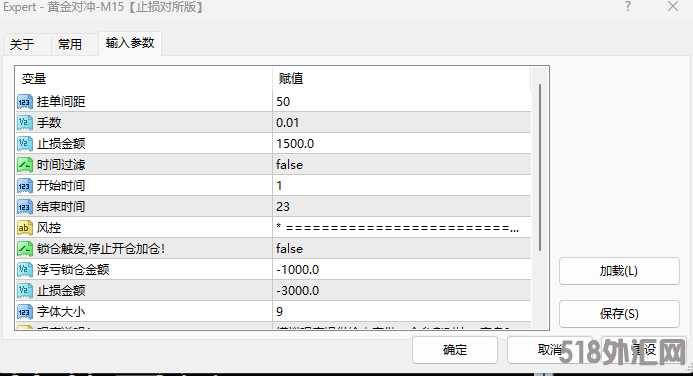Click the double icon next to 止损金额 1500.0
This screenshot has width=693, height=376.
pos(25,144)
